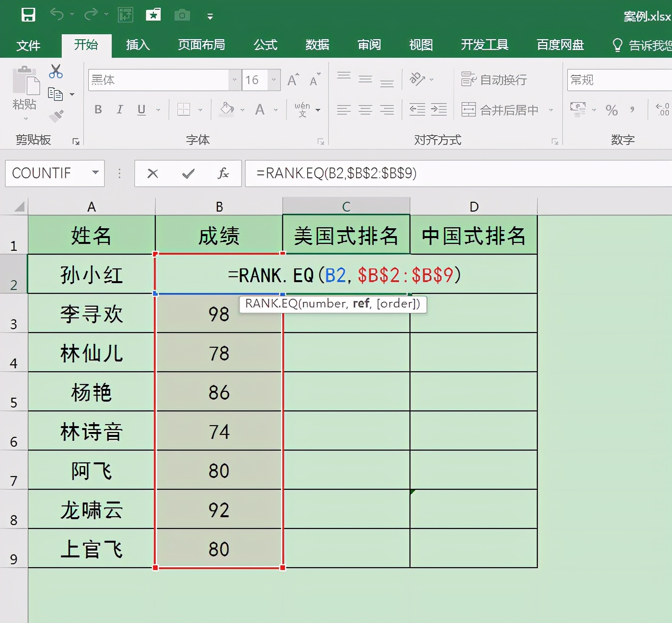Activate the Format Painter brush
Screen dimensions: 672x623
tap(56, 116)
